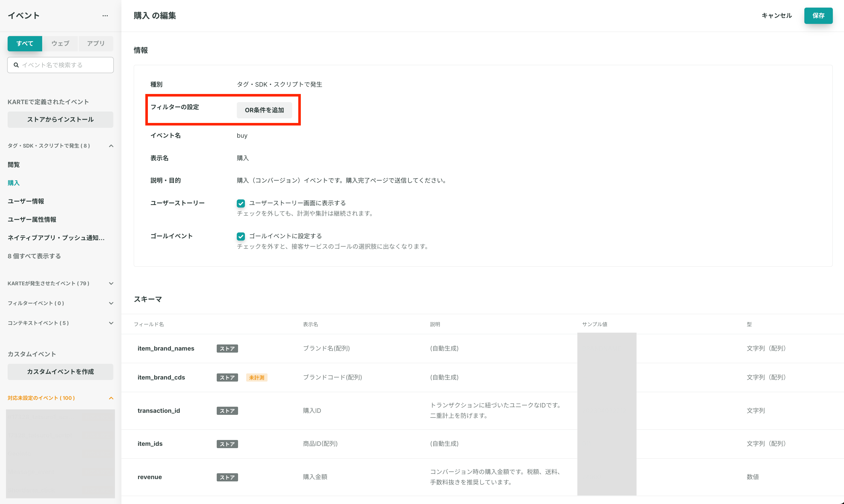
Task: Click OR条件を追加 button
Action: [x=264, y=110]
